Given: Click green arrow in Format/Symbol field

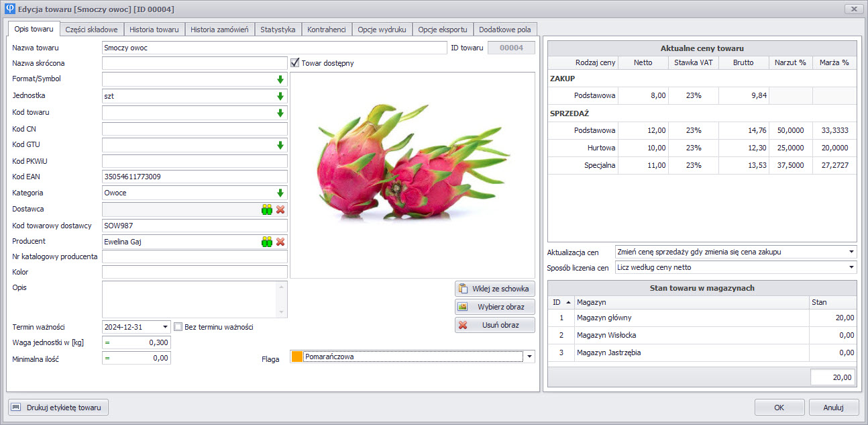Looking at the screenshot, I should coord(280,79).
